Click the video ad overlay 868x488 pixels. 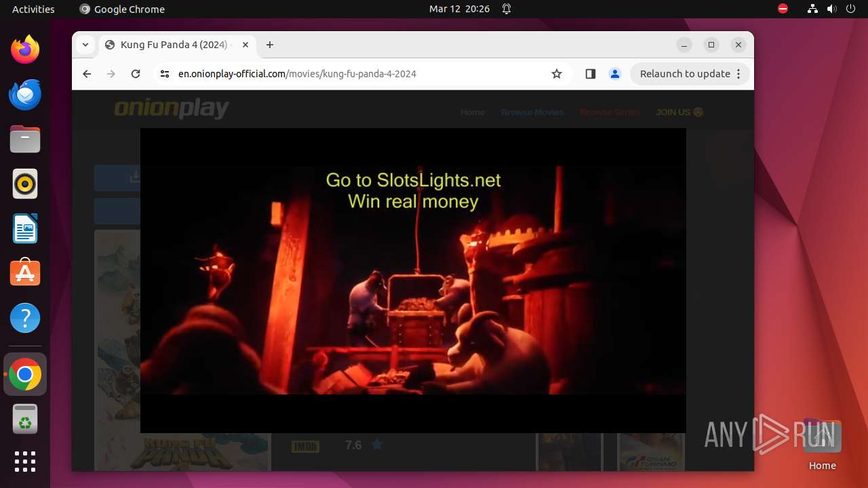click(413, 280)
